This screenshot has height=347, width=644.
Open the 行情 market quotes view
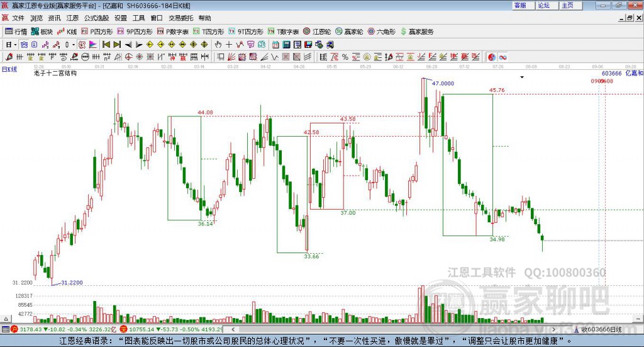click(x=16, y=31)
